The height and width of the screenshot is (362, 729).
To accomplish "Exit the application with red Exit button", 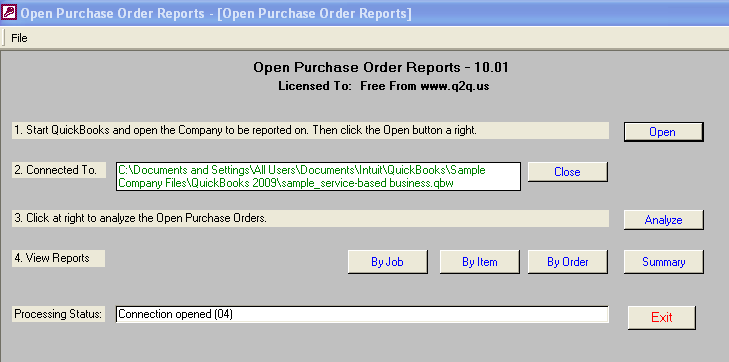I will (x=662, y=317).
